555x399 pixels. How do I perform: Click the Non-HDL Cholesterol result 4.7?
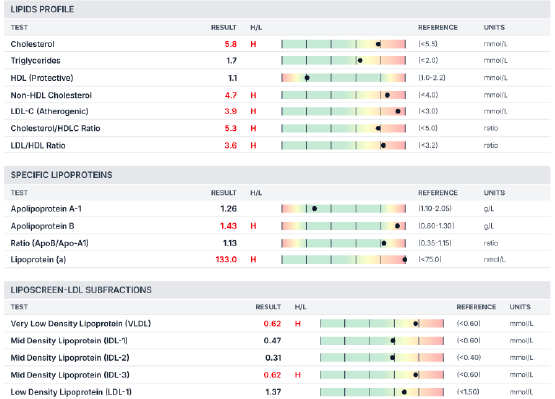click(230, 95)
